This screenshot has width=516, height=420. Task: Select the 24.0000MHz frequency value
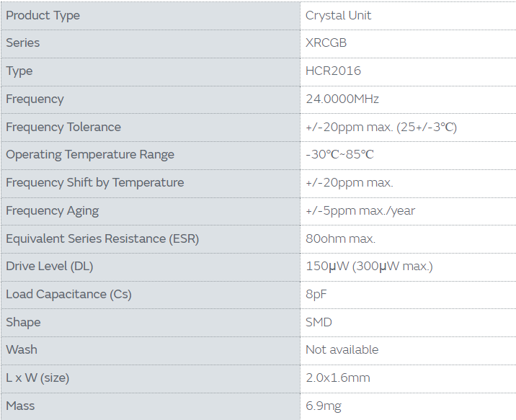click(342, 99)
